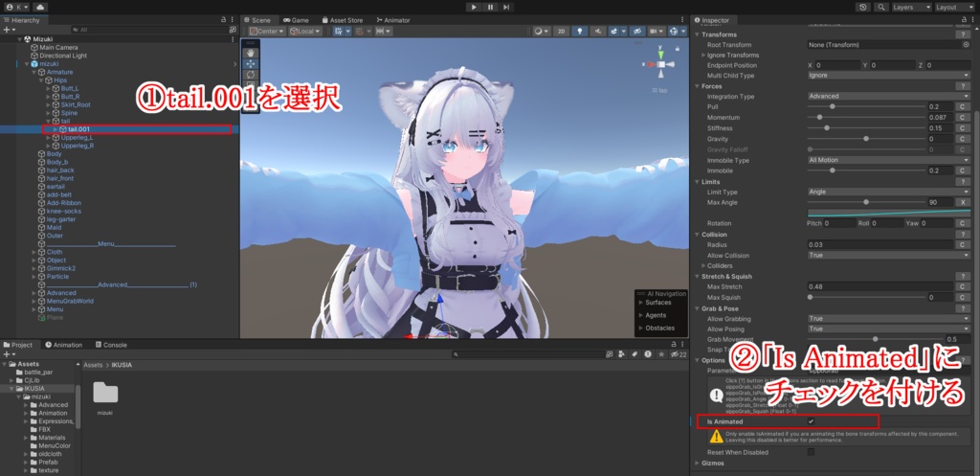The image size is (980, 476).
Task: Click Root Transform object picker icon
Action: click(x=967, y=45)
